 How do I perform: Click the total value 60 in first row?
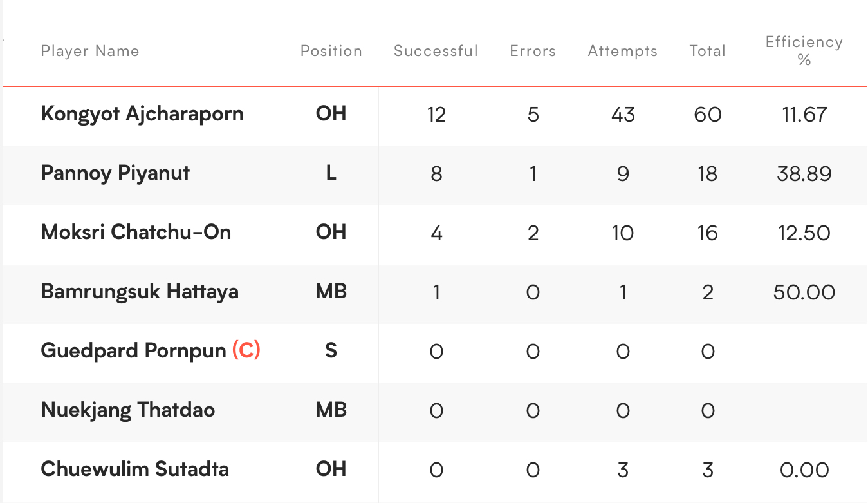707,115
